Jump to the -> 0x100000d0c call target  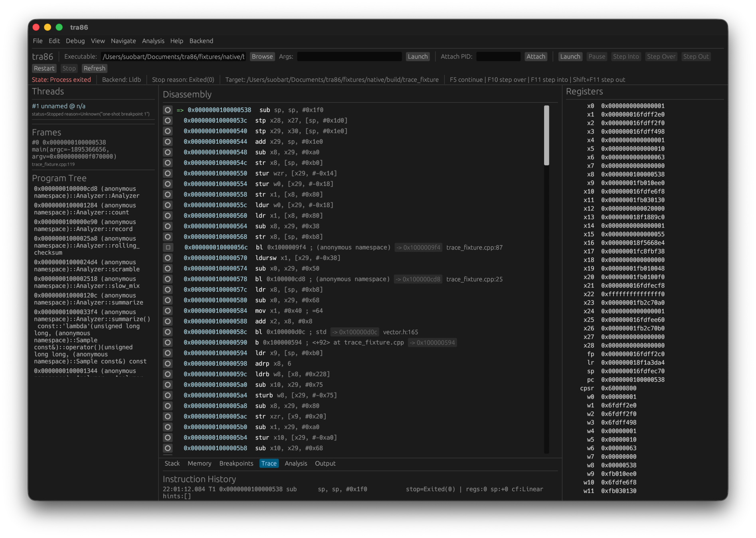click(x=355, y=332)
